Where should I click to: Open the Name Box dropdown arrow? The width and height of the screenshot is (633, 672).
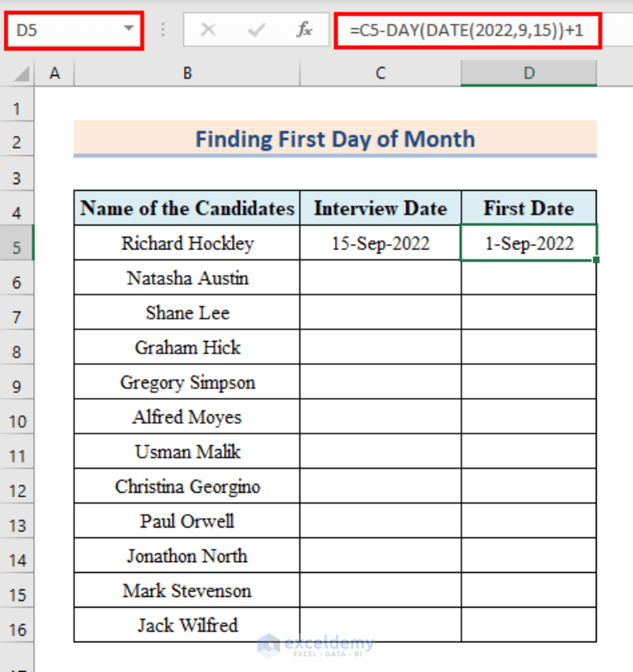[x=130, y=30]
